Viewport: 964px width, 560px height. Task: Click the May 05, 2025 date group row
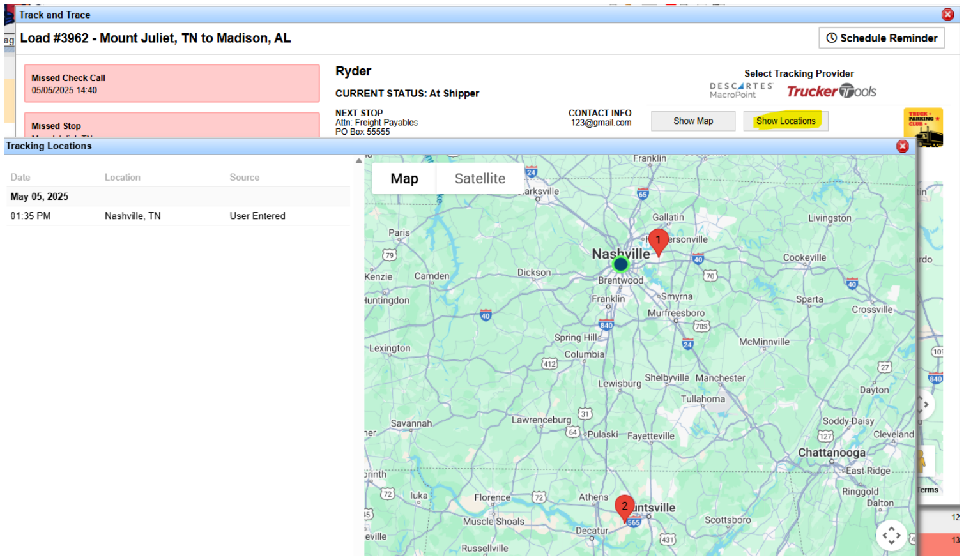(178, 197)
